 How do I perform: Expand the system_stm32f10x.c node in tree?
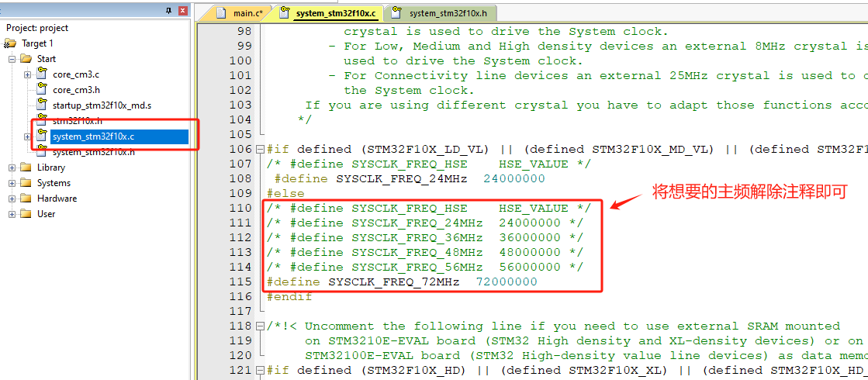coord(27,136)
